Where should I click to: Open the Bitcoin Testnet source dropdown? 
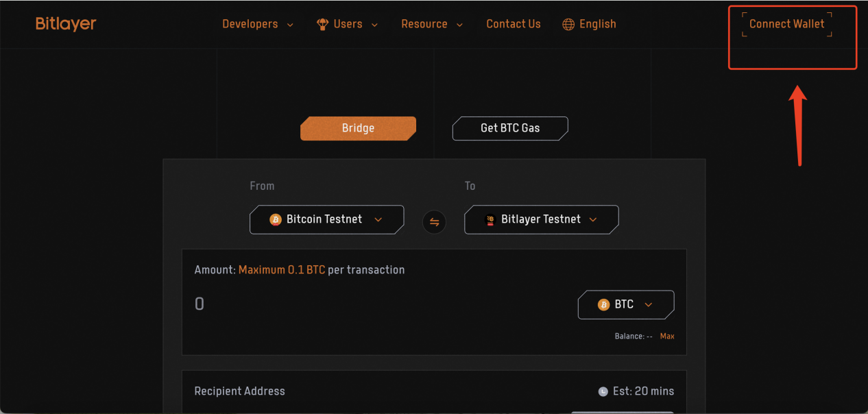point(326,220)
